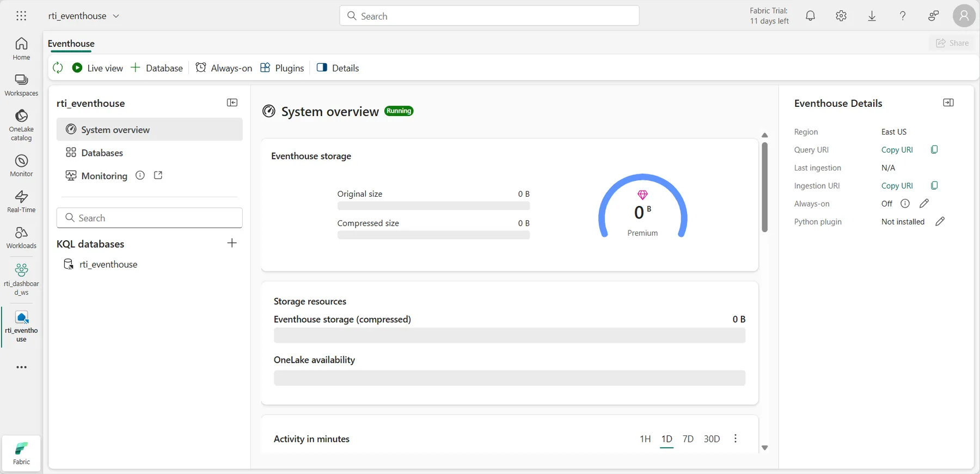This screenshot has width=980, height=474.
Task: Click the Compressed size bar
Action: (x=433, y=235)
